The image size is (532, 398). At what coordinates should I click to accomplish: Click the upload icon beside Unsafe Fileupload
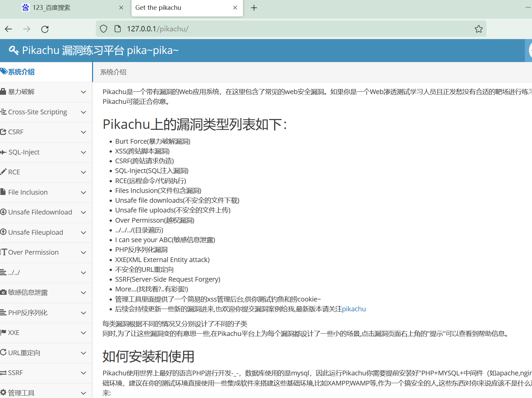3,232
